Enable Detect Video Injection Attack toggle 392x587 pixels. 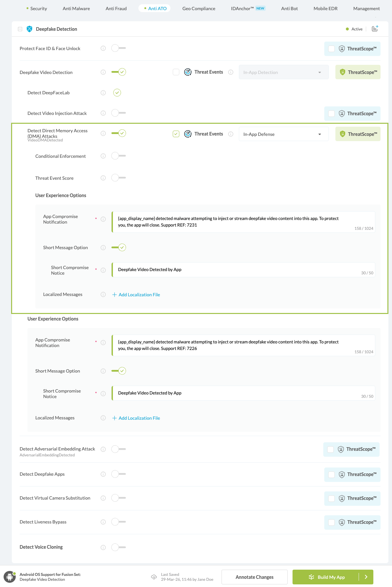[118, 113]
